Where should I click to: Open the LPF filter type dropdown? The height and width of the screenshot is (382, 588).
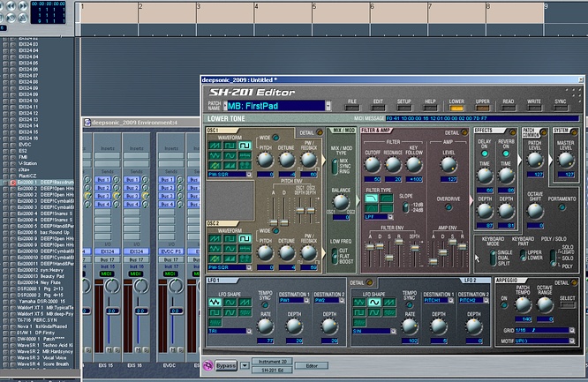click(x=390, y=217)
